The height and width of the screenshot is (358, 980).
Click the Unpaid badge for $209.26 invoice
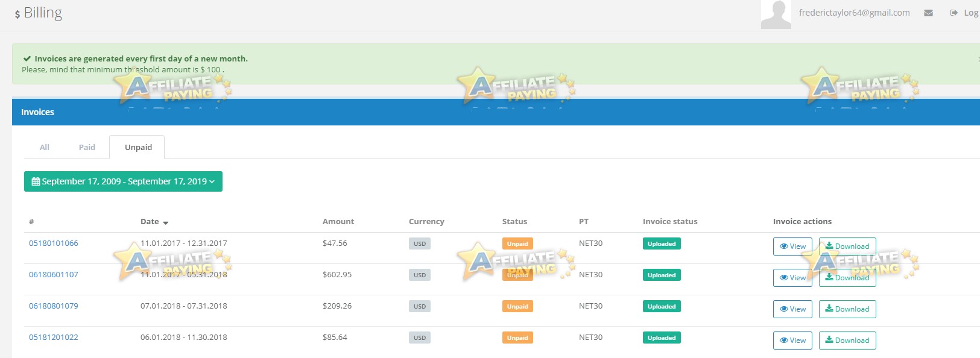pyautogui.click(x=517, y=307)
